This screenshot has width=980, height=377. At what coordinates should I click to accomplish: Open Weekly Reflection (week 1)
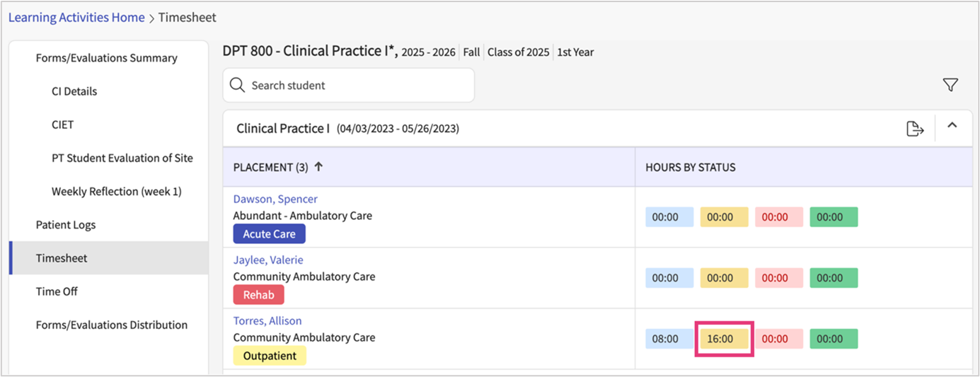(116, 192)
